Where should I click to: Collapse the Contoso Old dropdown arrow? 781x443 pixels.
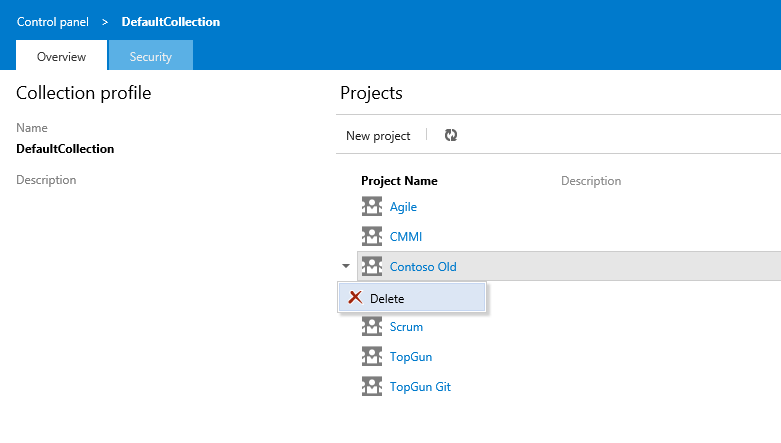346,266
